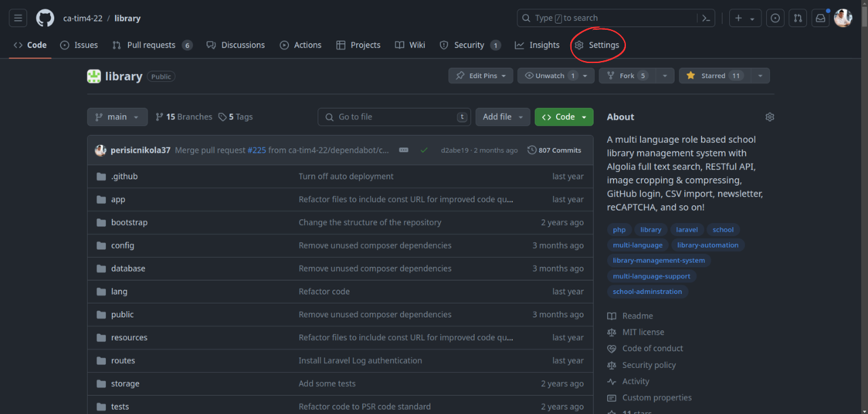
Task: Expand the green Code dropdown
Action: (x=564, y=117)
